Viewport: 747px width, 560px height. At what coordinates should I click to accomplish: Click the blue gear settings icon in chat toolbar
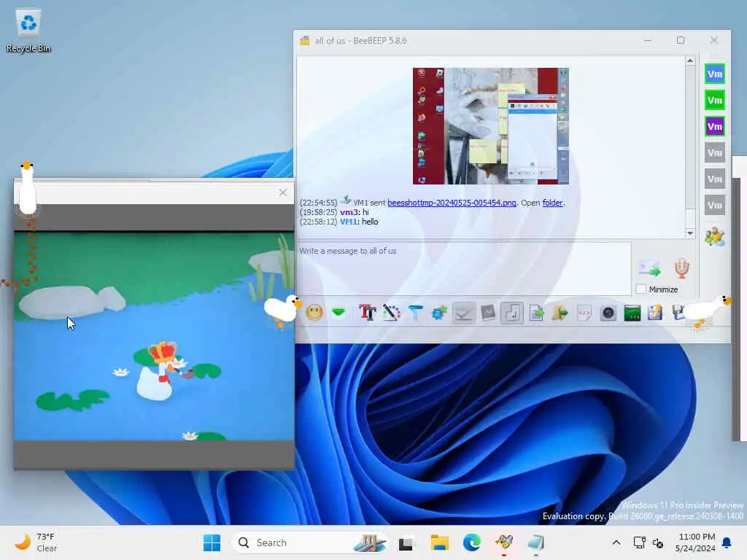coord(439,313)
